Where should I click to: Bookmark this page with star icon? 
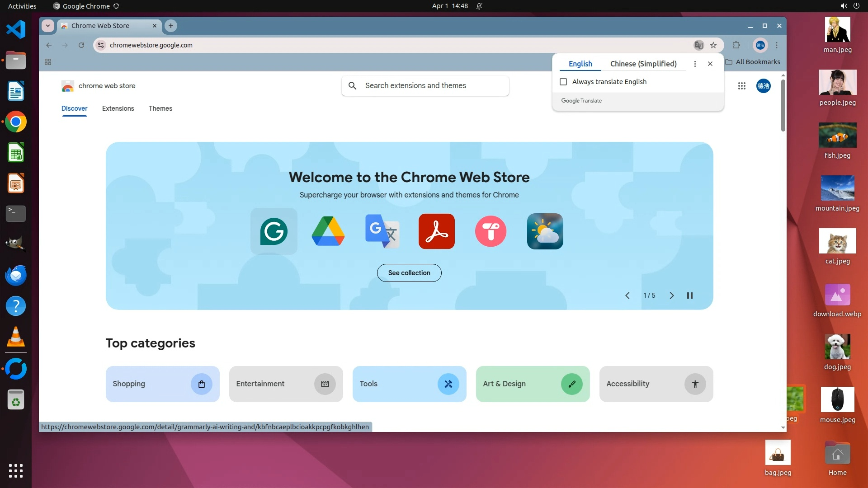click(713, 45)
